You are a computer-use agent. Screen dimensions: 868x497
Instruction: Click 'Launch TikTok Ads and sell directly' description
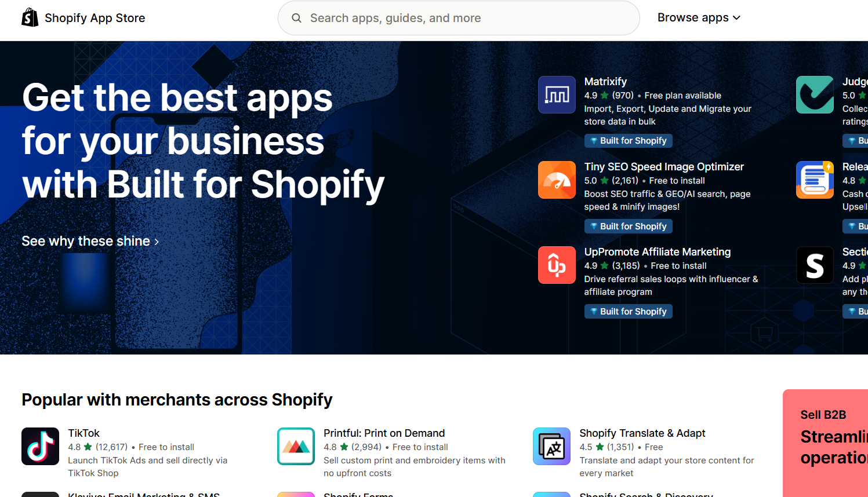click(148, 467)
